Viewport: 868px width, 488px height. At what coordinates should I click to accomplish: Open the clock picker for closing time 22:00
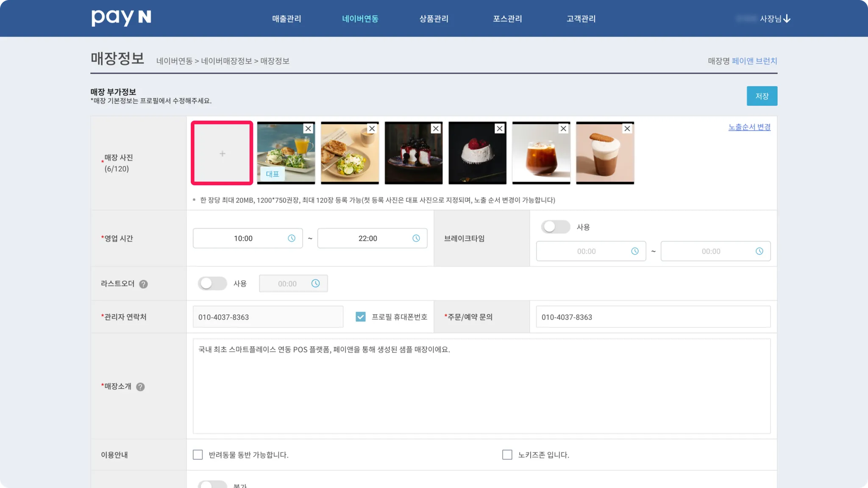click(416, 238)
